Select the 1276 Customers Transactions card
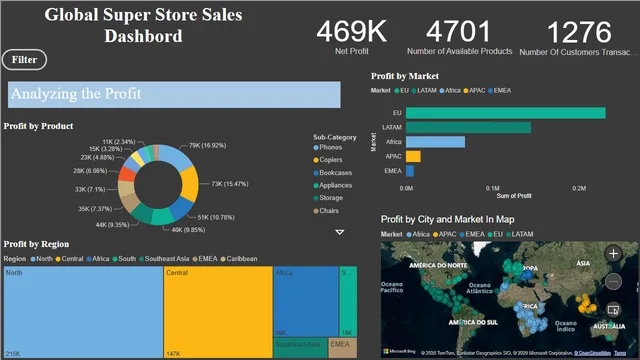 coord(578,38)
